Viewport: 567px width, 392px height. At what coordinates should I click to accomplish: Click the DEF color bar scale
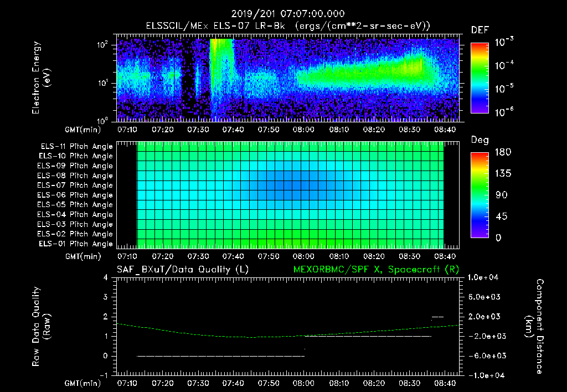point(480,78)
